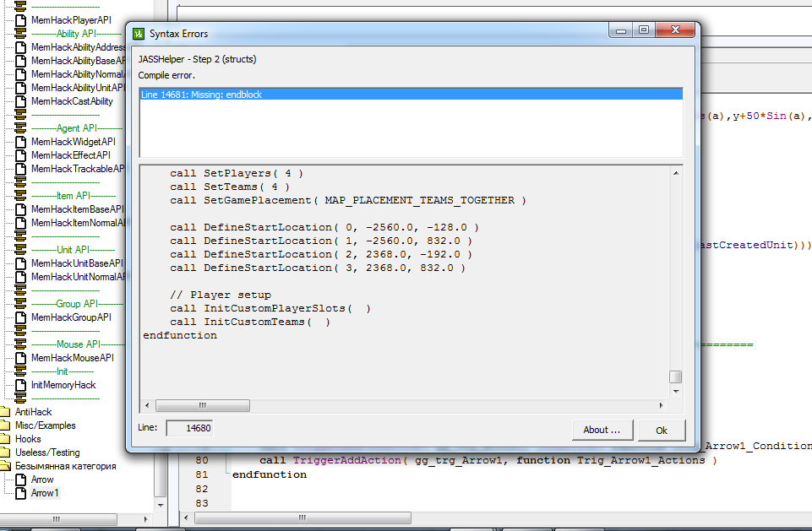Click the page icon next to MemHackCastAbility
This screenshot has width=812, height=531.
pos(21,101)
